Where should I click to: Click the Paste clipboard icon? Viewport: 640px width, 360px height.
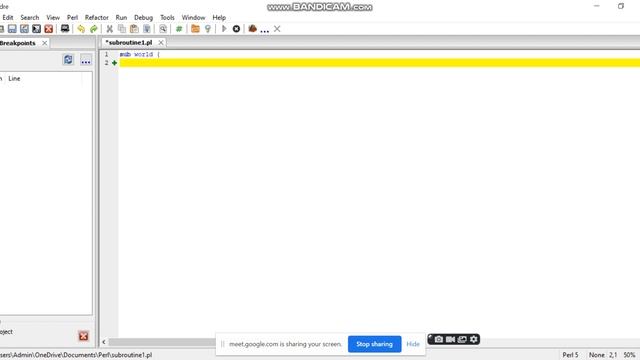(x=134, y=29)
